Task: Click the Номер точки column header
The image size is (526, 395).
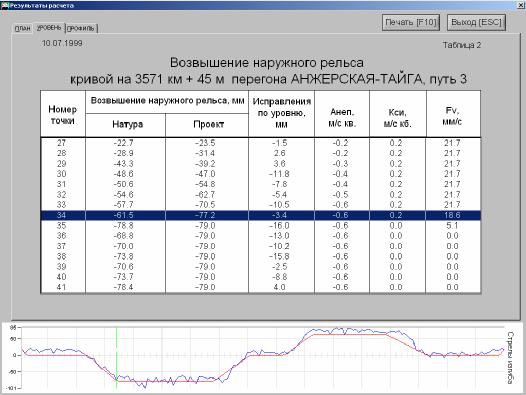Action: point(63,114)
